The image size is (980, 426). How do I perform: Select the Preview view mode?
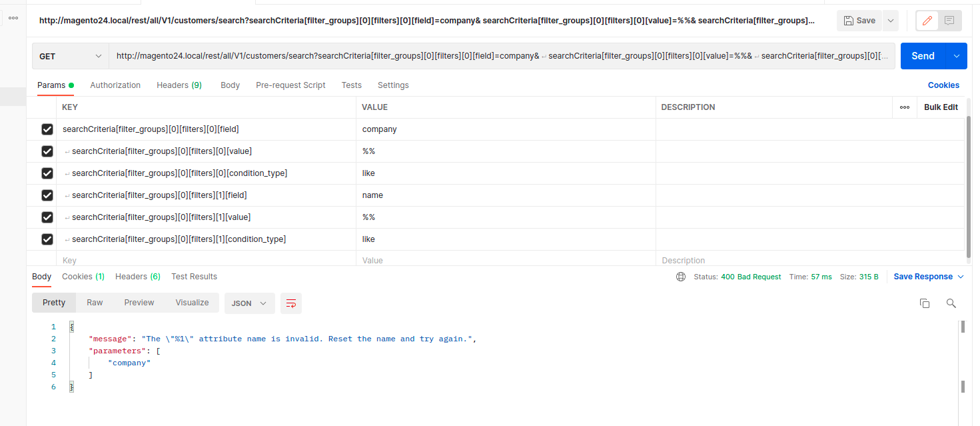point(139,303)
